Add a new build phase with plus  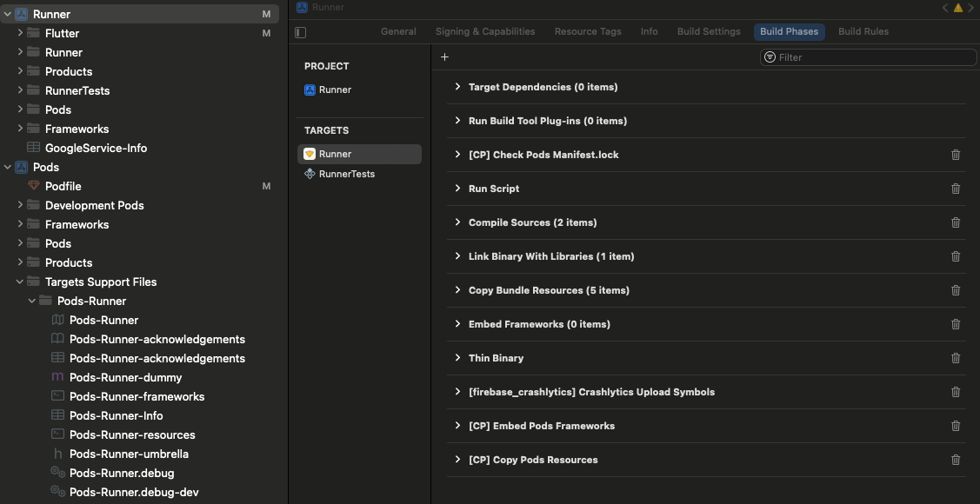444,57
